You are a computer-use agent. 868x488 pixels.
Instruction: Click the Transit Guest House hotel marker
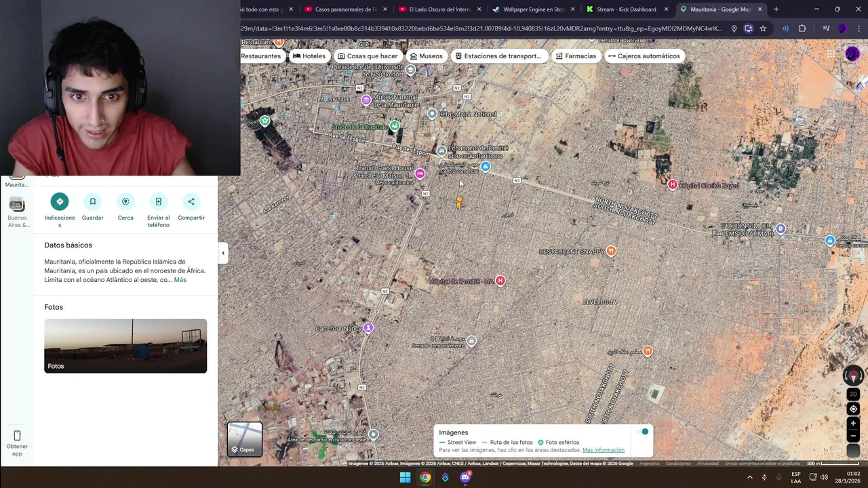pos(420,174)
